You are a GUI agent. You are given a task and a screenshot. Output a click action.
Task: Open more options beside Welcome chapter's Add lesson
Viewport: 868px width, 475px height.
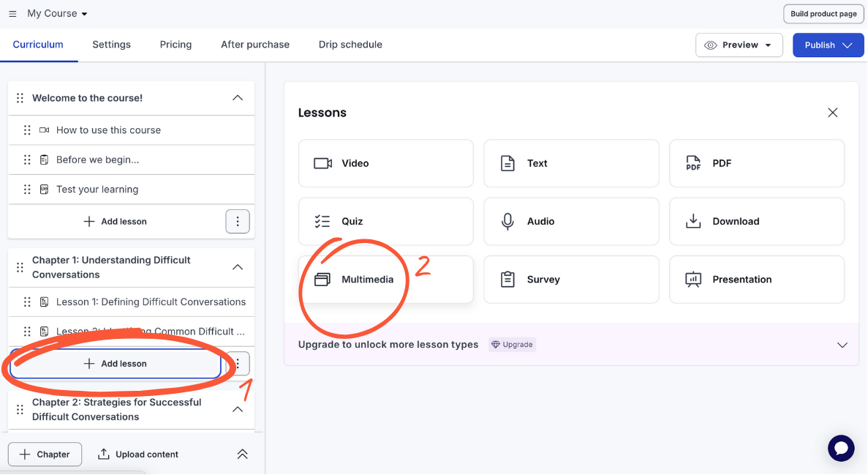pyautogui.click(x=238, y=221)
